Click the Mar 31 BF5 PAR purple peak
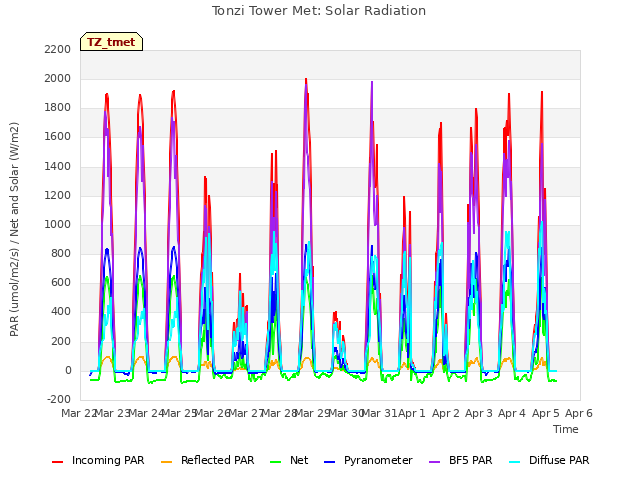 372,82
